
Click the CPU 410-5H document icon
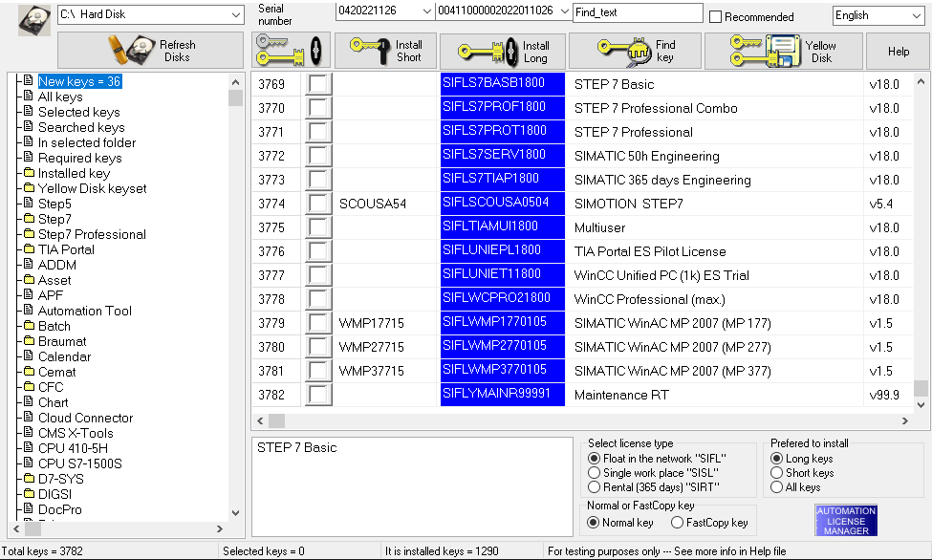(x=29, y=447)
